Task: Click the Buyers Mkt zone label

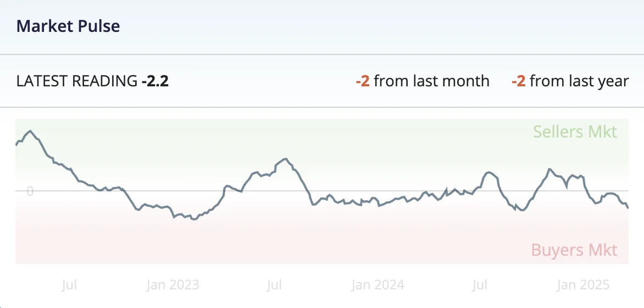Action: tap(574, 250)
